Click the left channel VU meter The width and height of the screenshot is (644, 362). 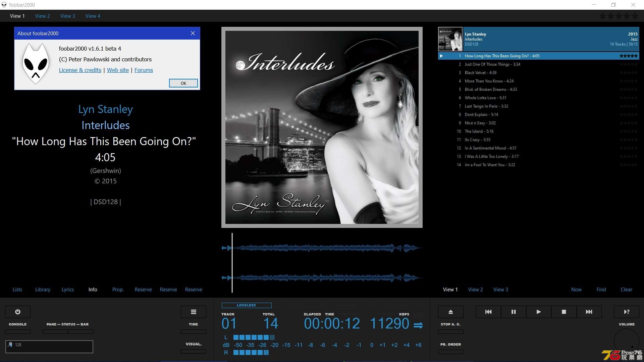[x=254, y=337]
